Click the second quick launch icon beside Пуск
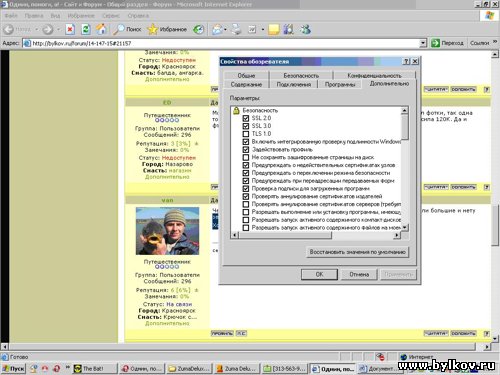Screen dimensions: 500x375 (x=45, y=368)
